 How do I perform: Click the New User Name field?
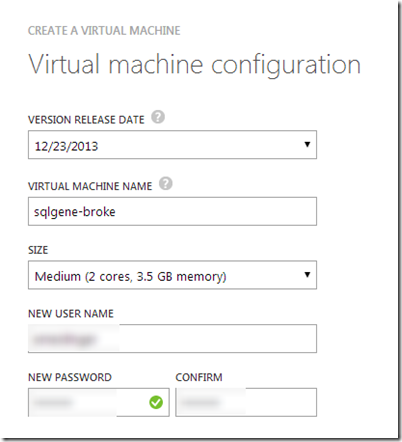coord(172,338)
